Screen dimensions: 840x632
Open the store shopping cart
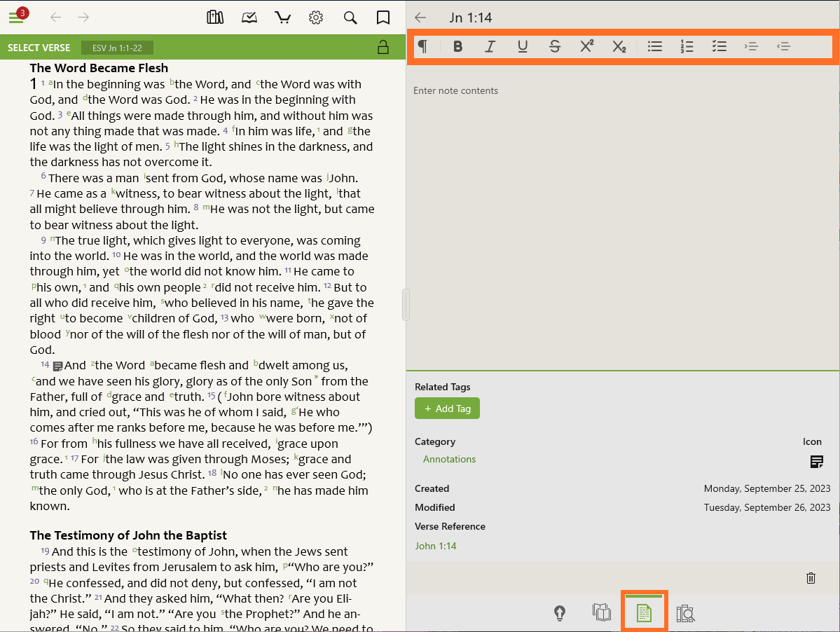282,18
